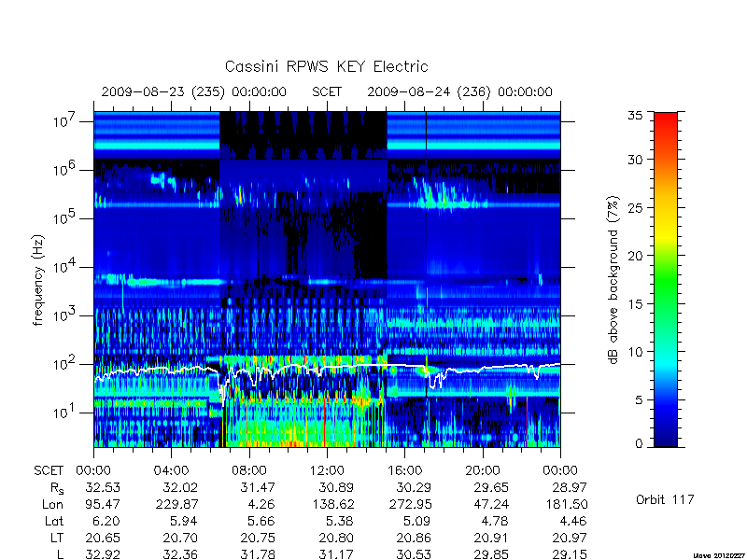Click the LT value 20.86
747x560 pixels.
click(x=414, y=539)
